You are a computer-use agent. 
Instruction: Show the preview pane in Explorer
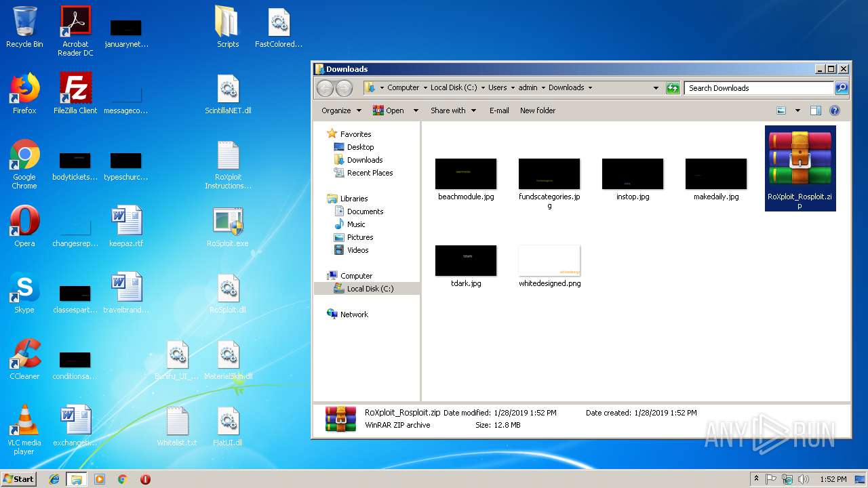click(816, 110)
